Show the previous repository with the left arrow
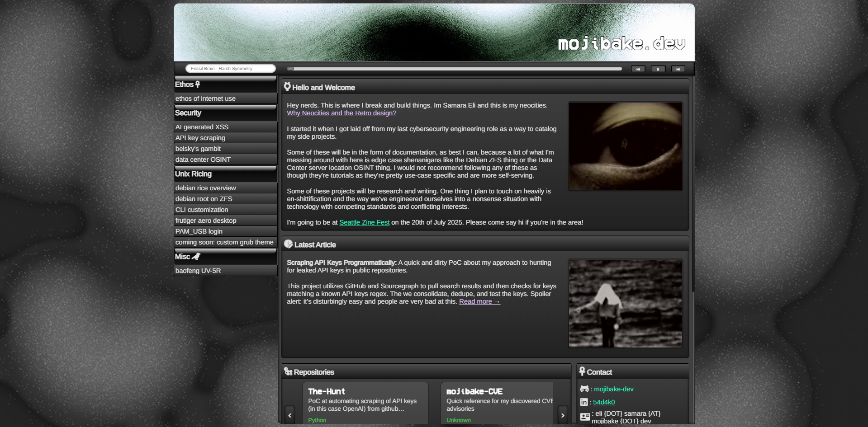Viewport: 868px width, 427px height. pos(289,415)
